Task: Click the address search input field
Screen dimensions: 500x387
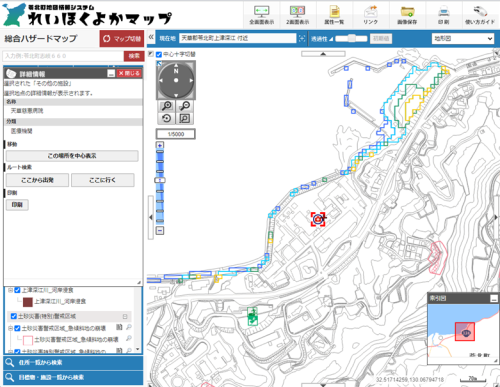Action: pos(63,56)
